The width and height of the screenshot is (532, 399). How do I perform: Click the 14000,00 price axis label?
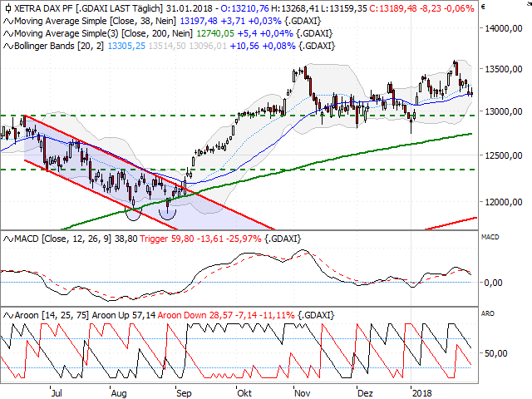503,28
